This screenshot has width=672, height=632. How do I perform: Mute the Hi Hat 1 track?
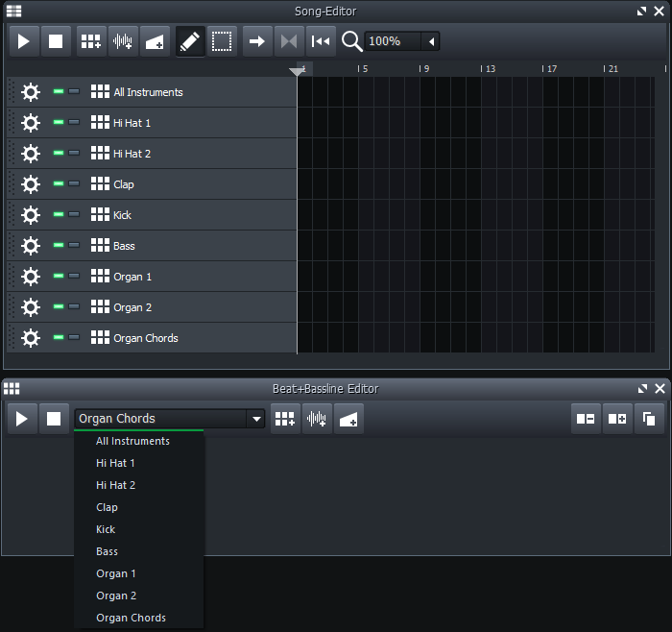tap(59, 123)
